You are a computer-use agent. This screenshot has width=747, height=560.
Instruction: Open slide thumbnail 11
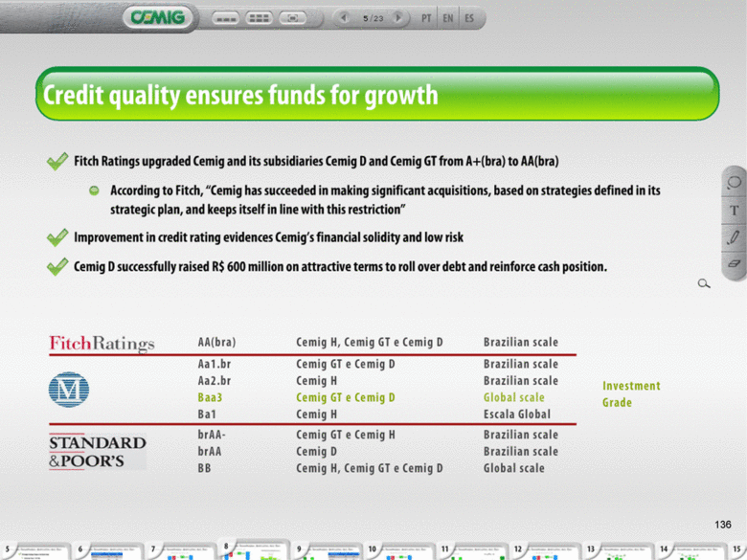473,551
